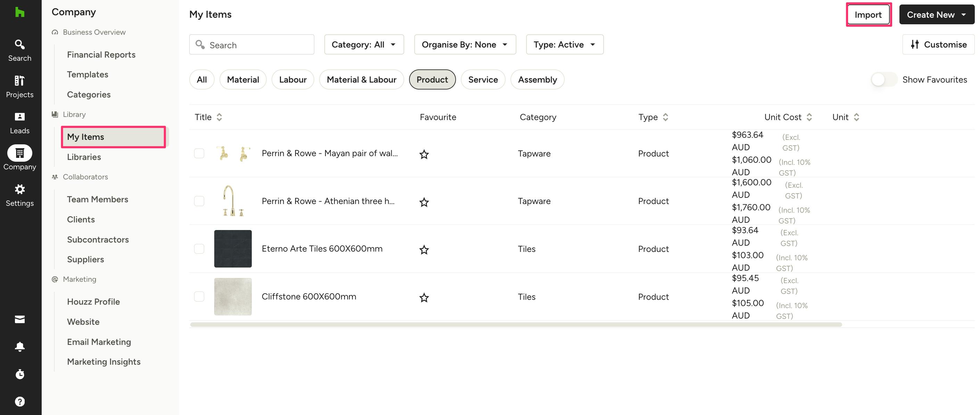Image resolution: width=980 pixels, height=415 pixels.
Task: Click the Houzz logo icon
Action: pos(20,12)
